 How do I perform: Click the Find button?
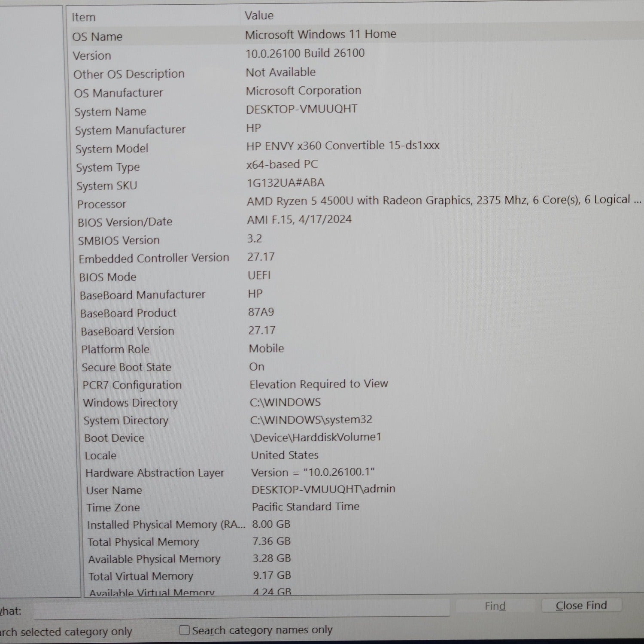pos(495,606)
